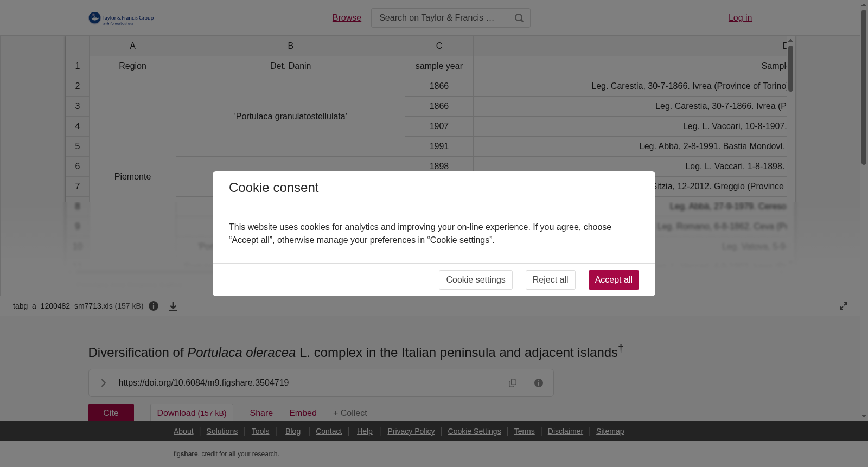Open the About footer link
The height and width of the screenshot is (467, 868).
183,431
